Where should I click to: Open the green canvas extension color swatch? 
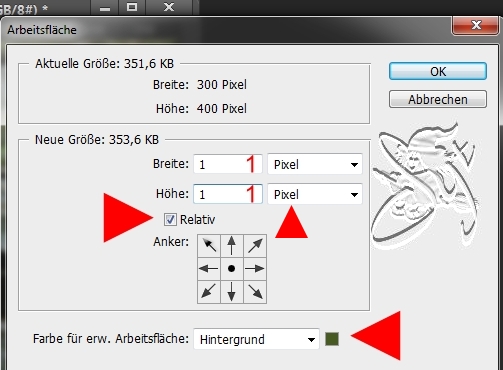point(332,339)
